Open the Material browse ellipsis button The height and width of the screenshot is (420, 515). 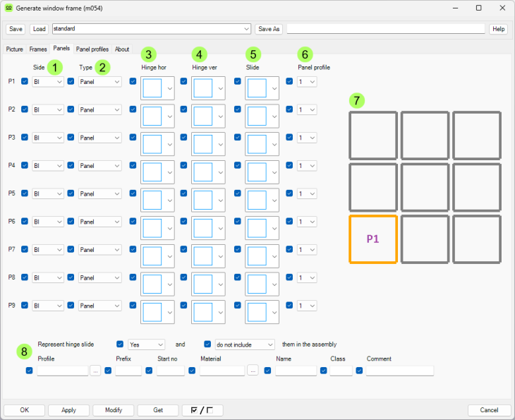point(253,371)
